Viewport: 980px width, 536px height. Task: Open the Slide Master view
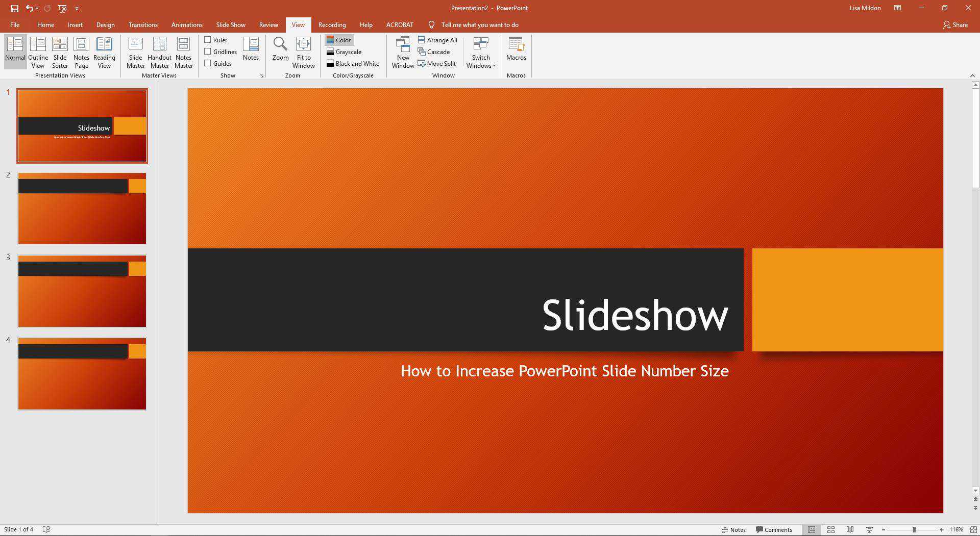tap(135, 51)
